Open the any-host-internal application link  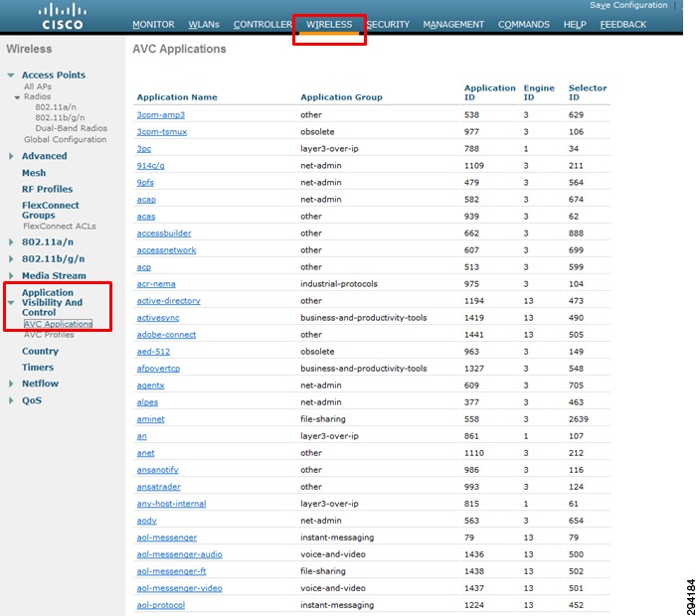[171, 504]
